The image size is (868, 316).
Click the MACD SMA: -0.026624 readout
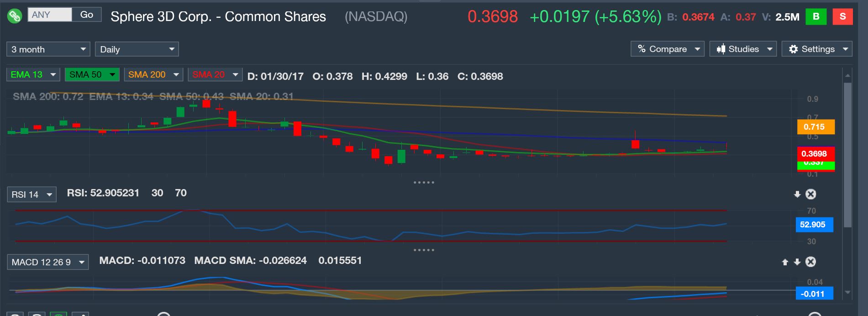tap(251, 261)
